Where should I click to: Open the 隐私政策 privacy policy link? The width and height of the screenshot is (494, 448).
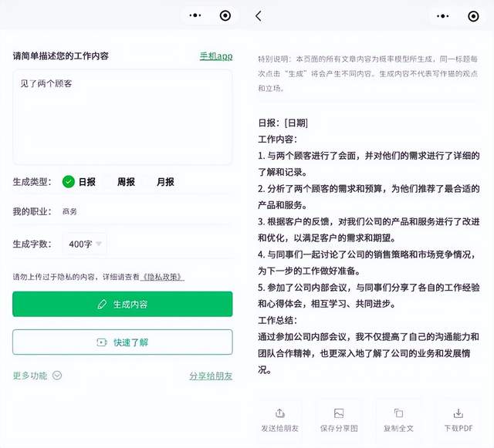(x=162, y=277)
